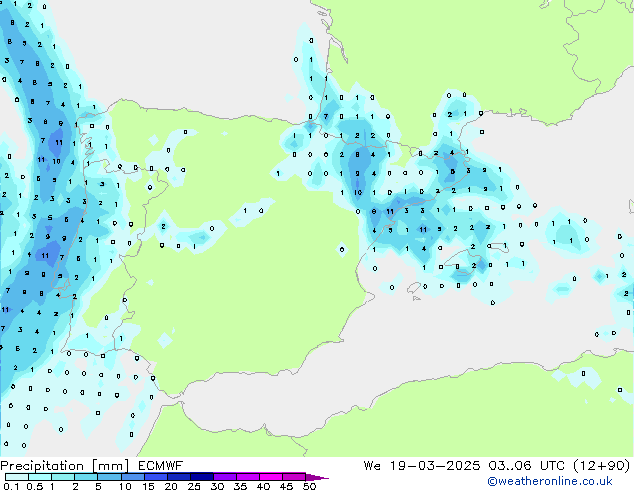Click the '45' legend scale value

286,486
